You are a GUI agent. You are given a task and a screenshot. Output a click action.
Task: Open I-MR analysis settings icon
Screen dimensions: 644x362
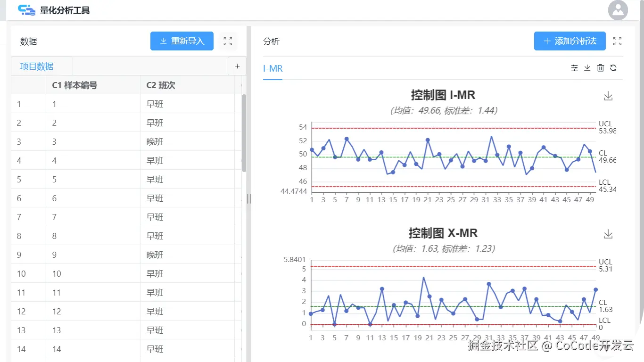pyautogui.click(x=574, y=68)
